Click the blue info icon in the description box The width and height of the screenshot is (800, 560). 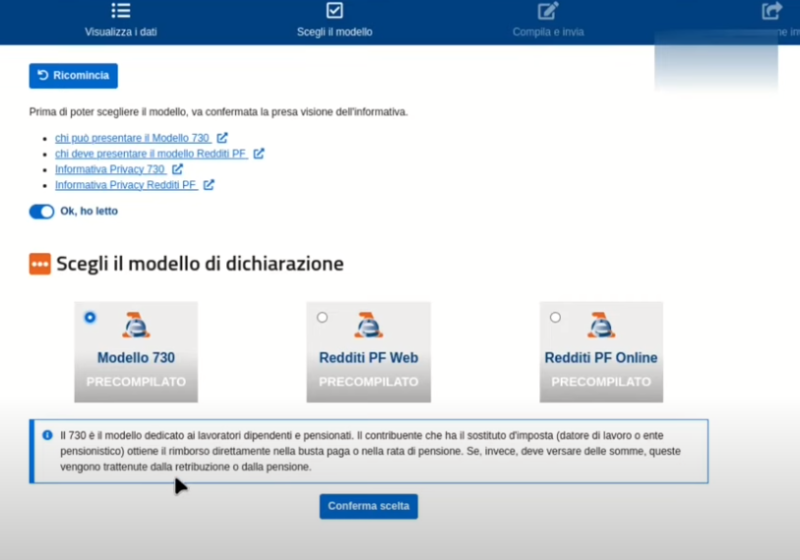point(47,435)
